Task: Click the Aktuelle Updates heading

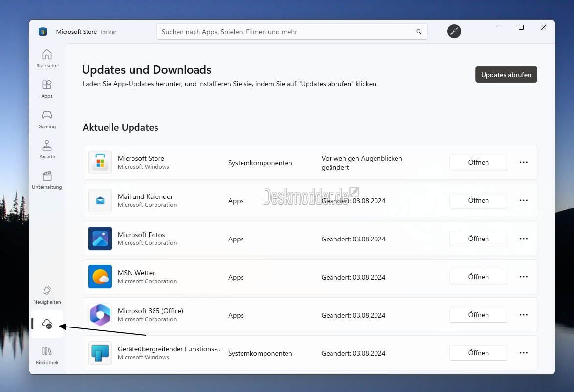Action: coord(120,128)
